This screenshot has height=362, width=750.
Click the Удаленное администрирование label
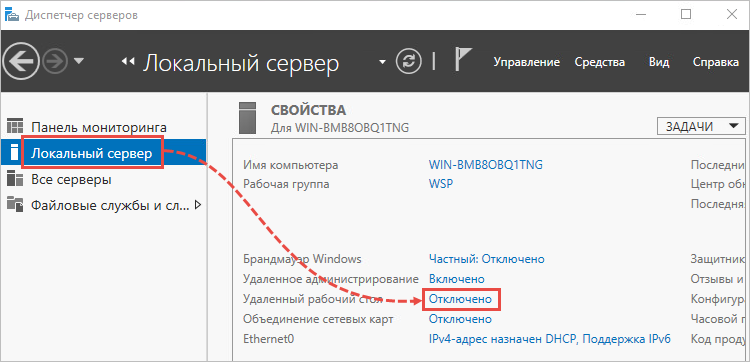point(331,279)
